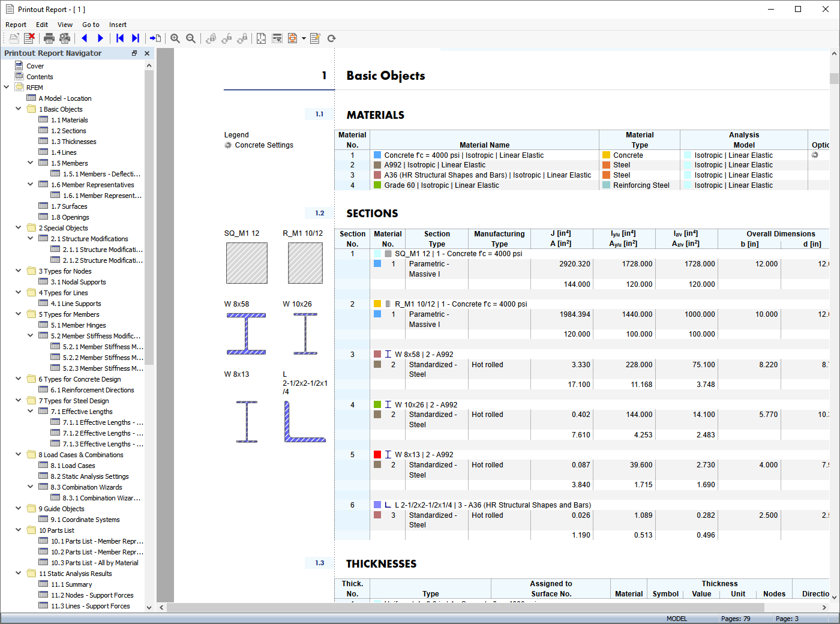This screenshot has width=840, height=624.
Task: Click the refresh report icon
Action: (331, 38)
